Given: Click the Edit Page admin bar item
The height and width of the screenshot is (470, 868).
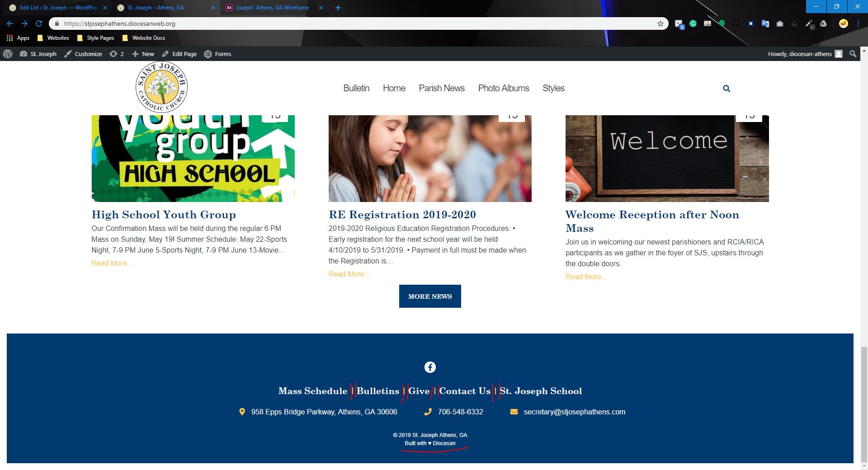Looking at the screenshot, I should (179, 54).
